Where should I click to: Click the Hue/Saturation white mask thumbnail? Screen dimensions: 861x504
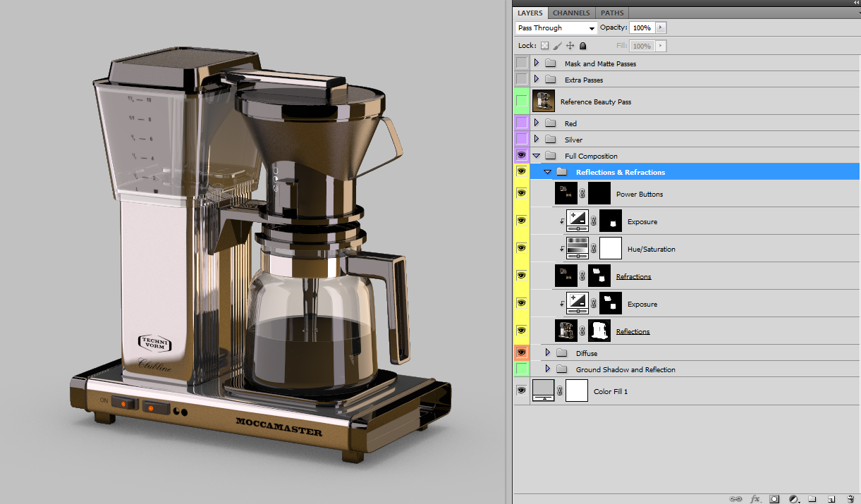[611, 248]
